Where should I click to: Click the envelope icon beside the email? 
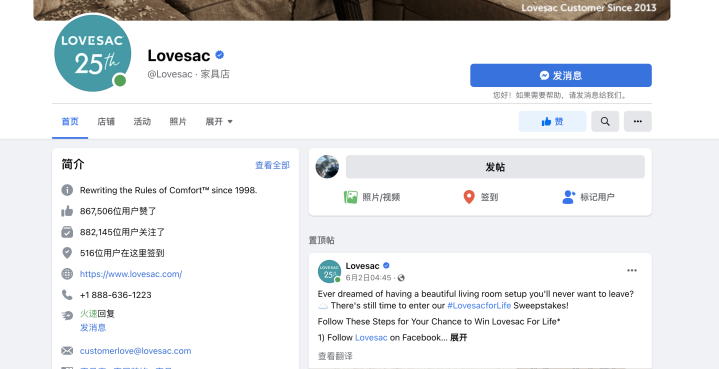click(x=67, y=351)
